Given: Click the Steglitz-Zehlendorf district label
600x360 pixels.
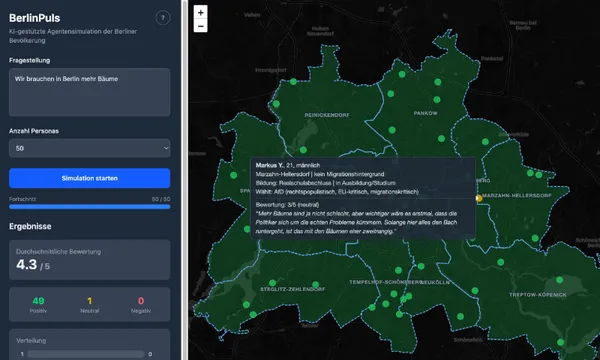Looking at the screenshot, I should (x=293, y=289).
